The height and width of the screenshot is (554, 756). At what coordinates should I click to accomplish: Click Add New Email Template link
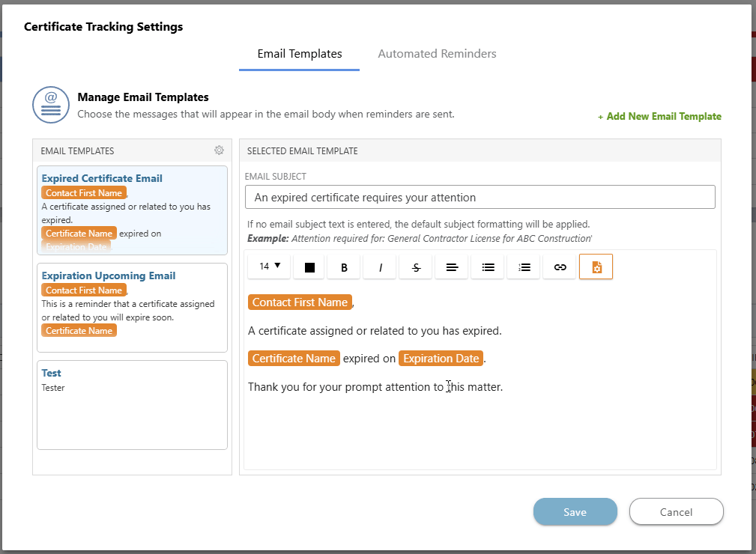[x=659, y=117]
